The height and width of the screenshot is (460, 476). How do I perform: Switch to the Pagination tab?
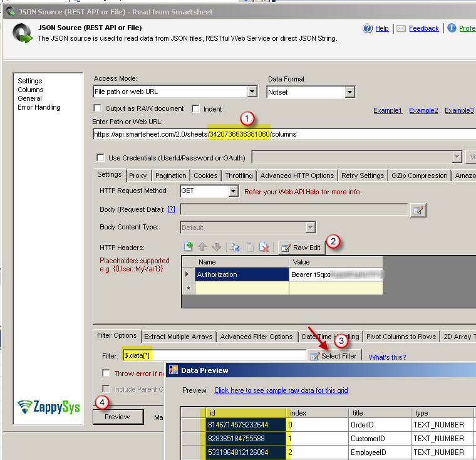(170, 175)
